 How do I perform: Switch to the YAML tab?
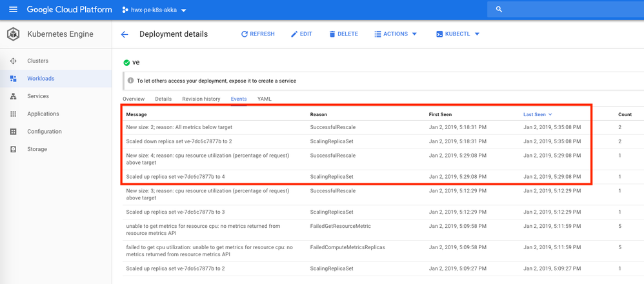tap(265, 99)
